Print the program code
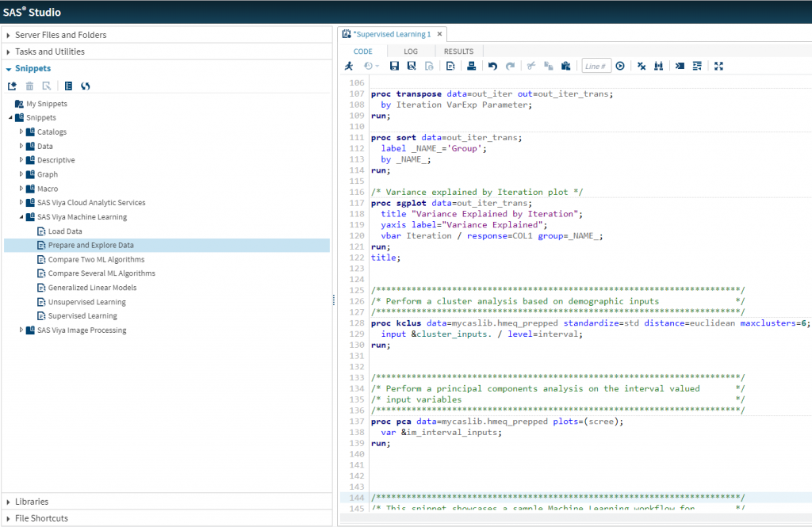The height and width of the screenshot is (527, 812). (471, 66)
